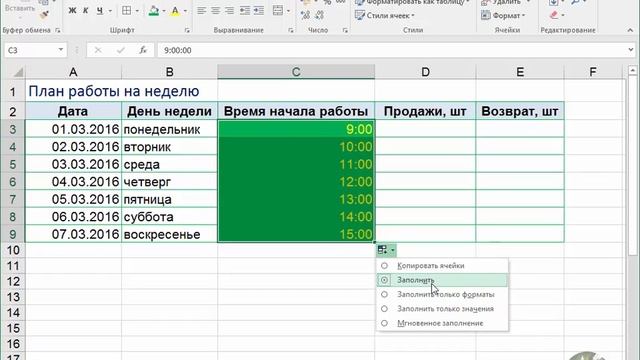
Task: Align text right in ribbon
Action: [x=229, y=11]
